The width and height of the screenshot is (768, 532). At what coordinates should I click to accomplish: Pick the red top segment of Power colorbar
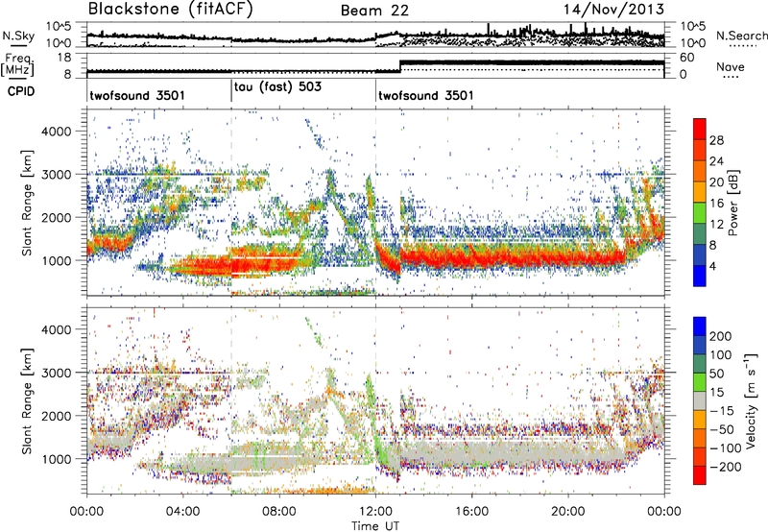[700, 129]
